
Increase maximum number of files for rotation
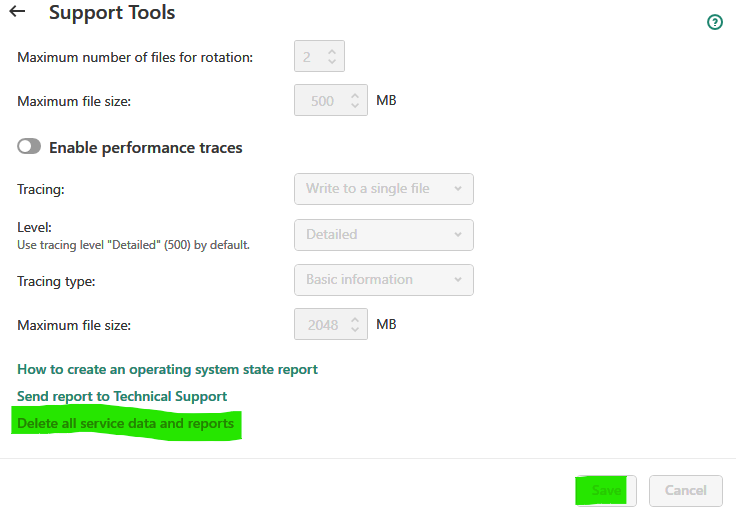click(x=333, y=51)
